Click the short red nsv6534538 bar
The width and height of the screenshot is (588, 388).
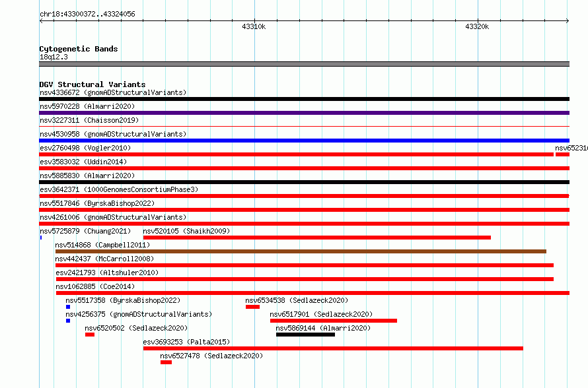tap(253, 307)
